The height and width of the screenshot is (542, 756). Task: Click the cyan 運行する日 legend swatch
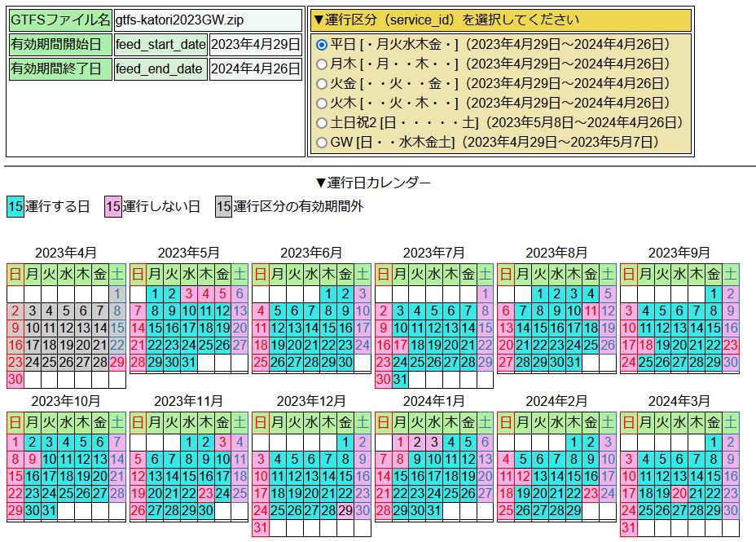tap(15, 206)
